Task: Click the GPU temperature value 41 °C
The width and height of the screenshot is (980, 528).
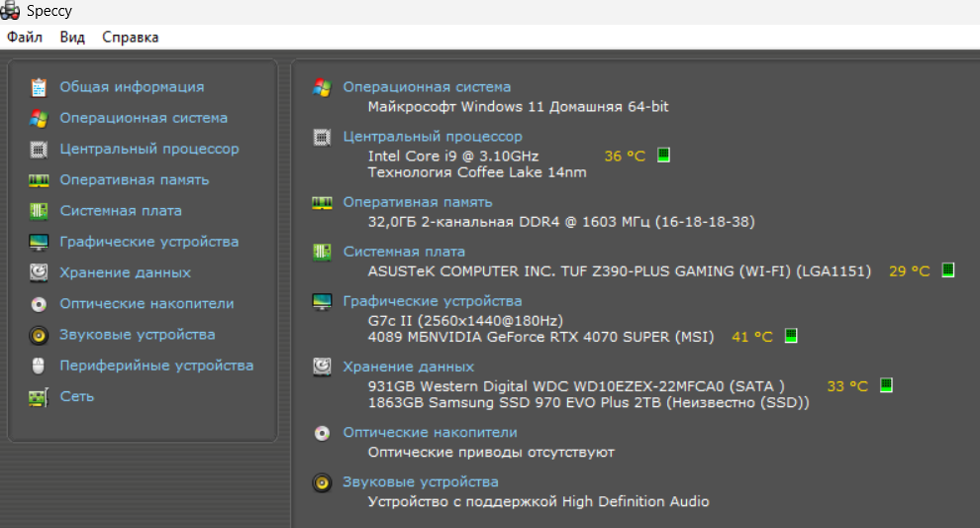Action: coord(752,337)
